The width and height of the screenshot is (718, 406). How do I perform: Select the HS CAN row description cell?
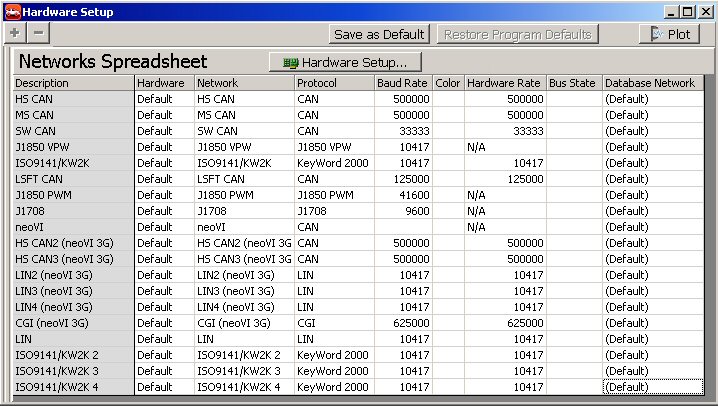(73, 99)
